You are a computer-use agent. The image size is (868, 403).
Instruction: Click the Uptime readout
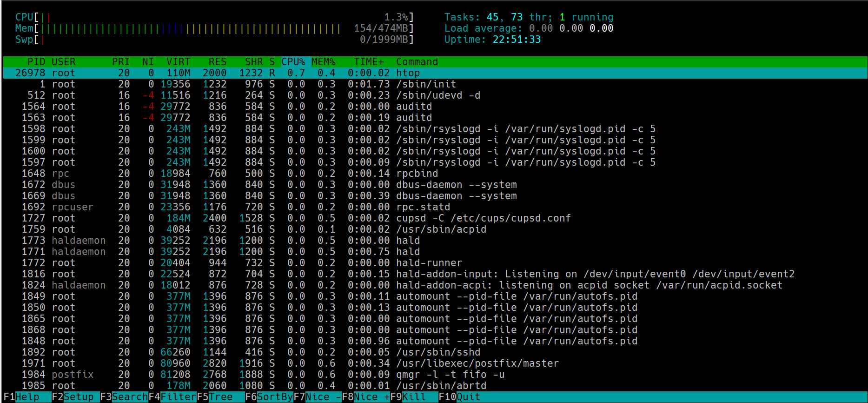click(x=492, y=40)
